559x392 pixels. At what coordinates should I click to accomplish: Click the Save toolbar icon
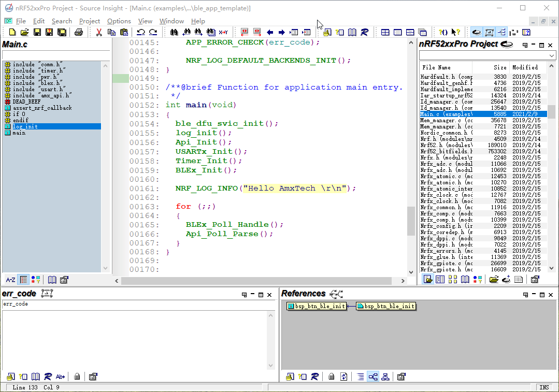tap(37, 32)
